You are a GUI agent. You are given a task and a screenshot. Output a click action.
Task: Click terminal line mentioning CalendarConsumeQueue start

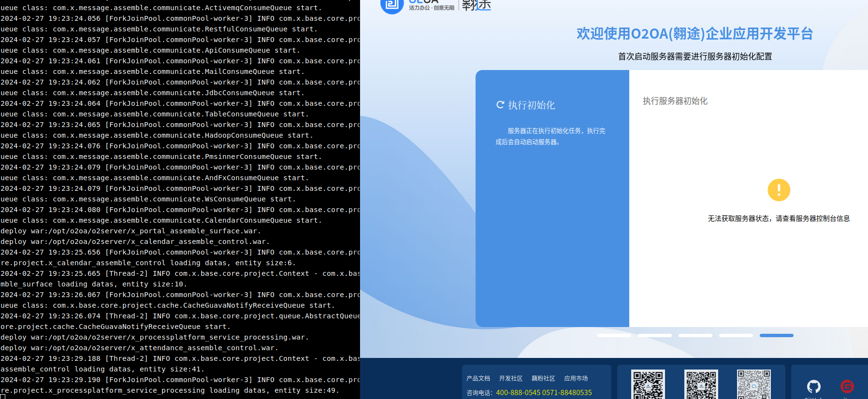(161, 220)
